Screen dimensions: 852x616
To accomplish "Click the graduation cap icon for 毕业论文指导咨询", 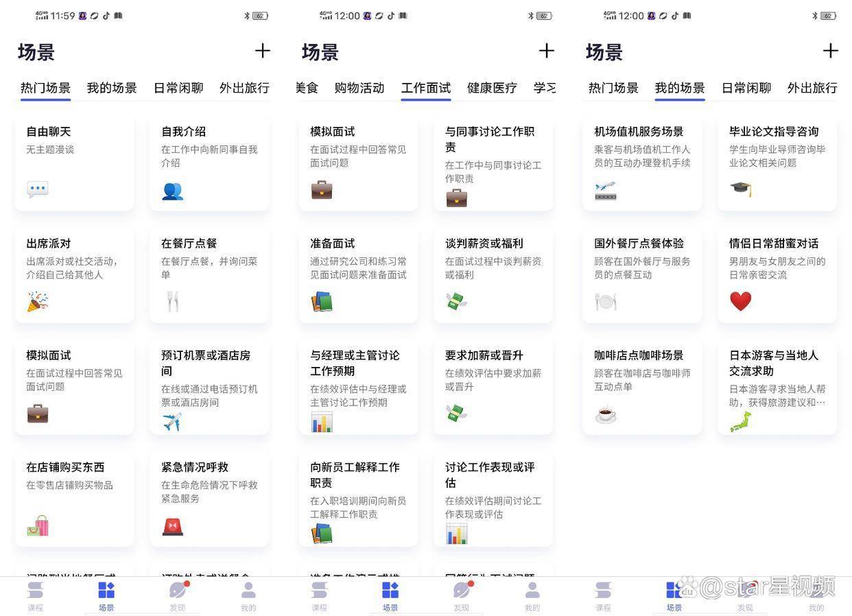I will click(740, 189).
